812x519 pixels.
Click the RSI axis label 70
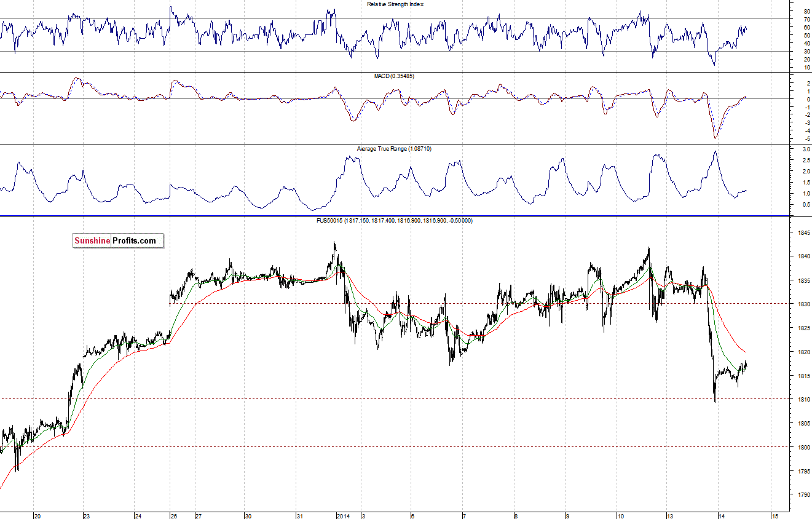tap(806, 19)
